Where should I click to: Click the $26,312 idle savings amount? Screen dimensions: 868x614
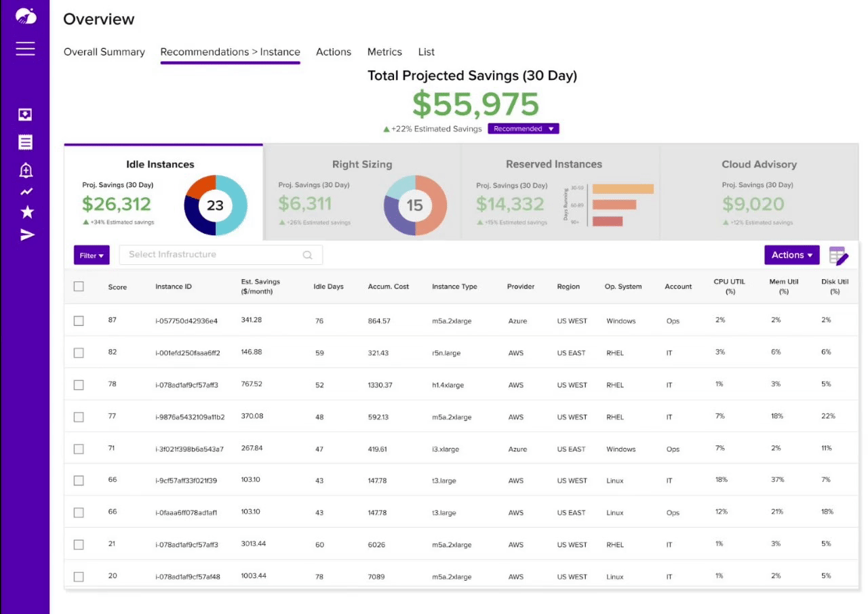(117, 204)
